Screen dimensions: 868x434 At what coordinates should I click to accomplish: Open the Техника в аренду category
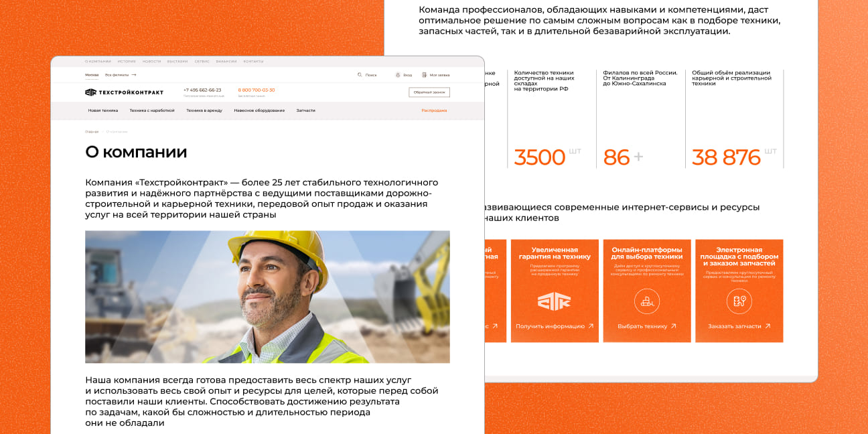[204, 111]
